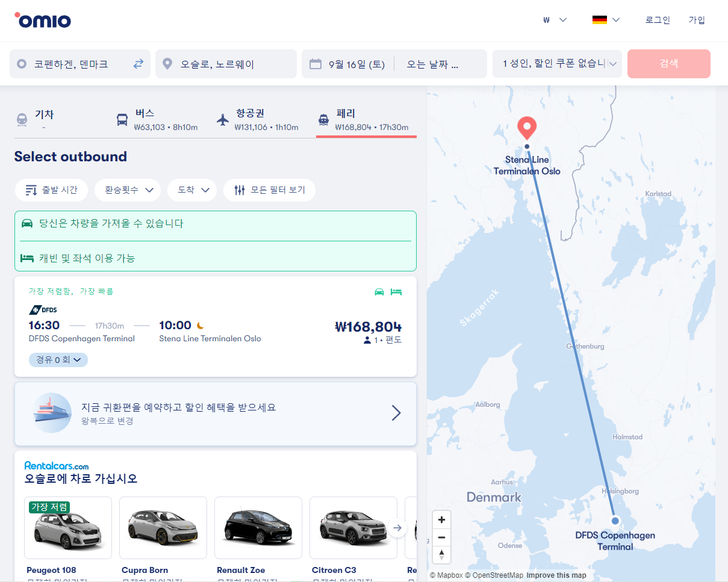The image size is (728, 582).
Task: Click the 9월 16일 (토) departure date
Action: 356,64
